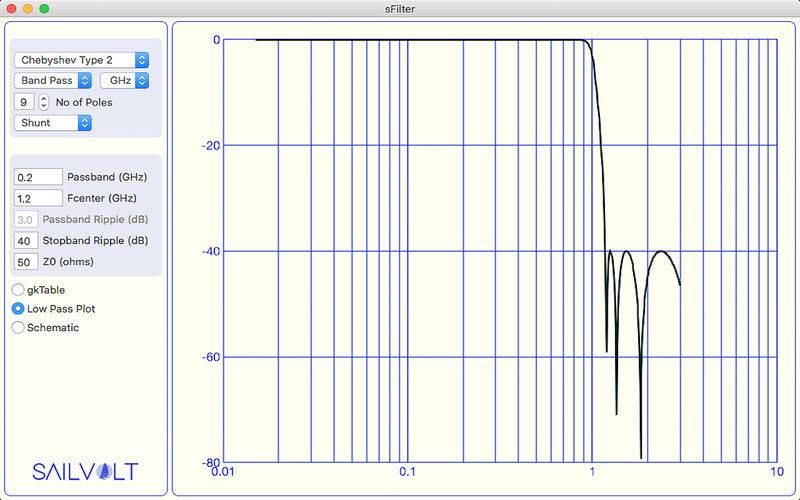Maximize the sFilter window with green button

[x=44, y=9]
